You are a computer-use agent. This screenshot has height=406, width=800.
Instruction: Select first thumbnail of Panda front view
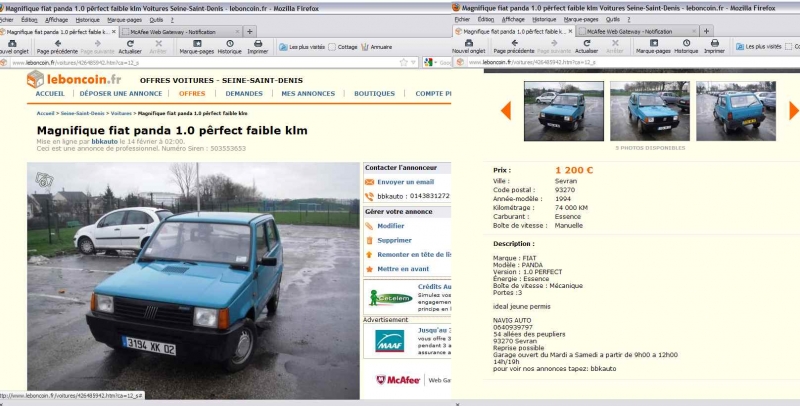[564, 111]
